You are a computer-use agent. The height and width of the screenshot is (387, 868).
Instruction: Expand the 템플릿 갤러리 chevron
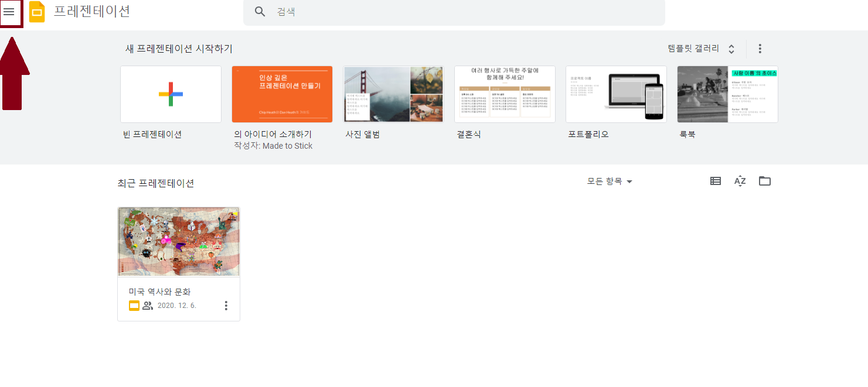[731, 49]
